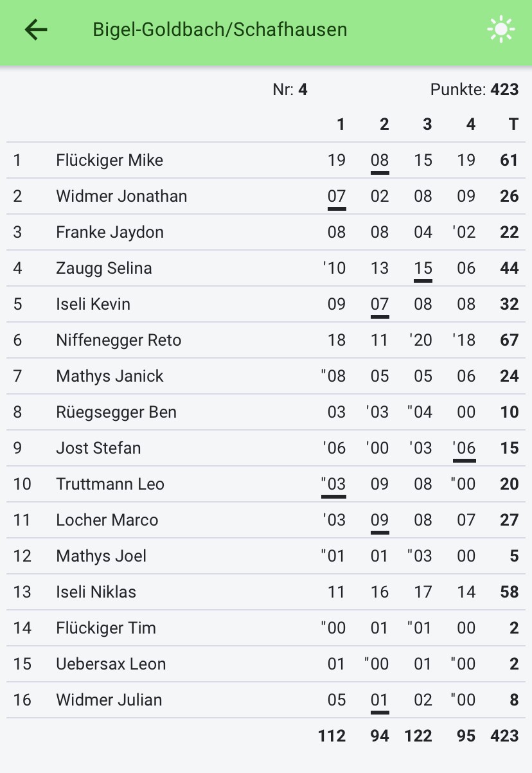Screen dimensions: 532x773
Task: Open Widmer Jonathan's row
Action: click(x=266, y=196)
